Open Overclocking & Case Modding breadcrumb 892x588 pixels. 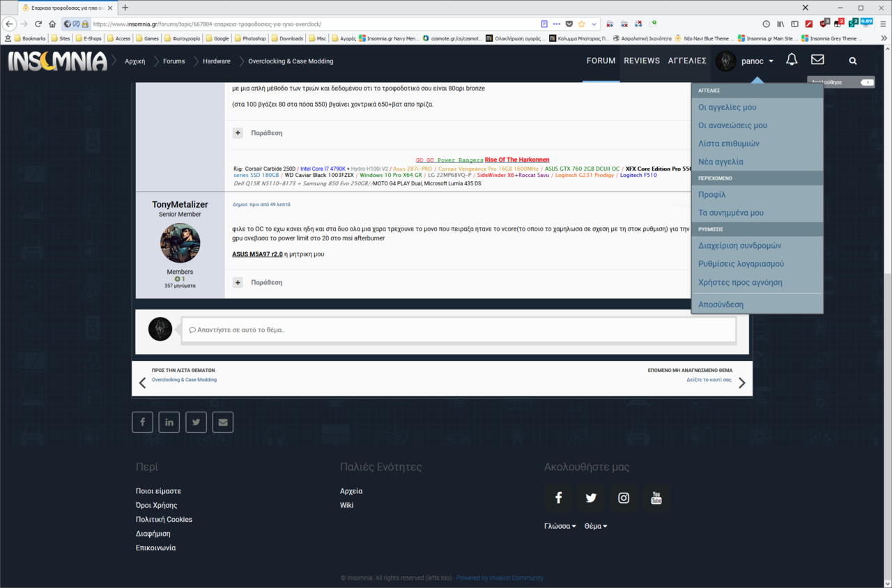pyautogui.click(x=291, y=61)
